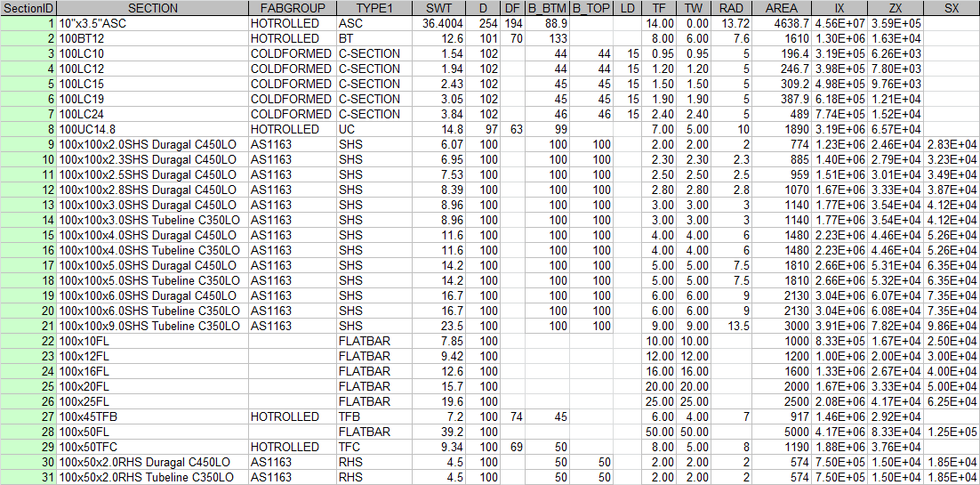This screenshot has width=980, height=485.
Task: Select the 100x10FL section cell
Action: 152,341
